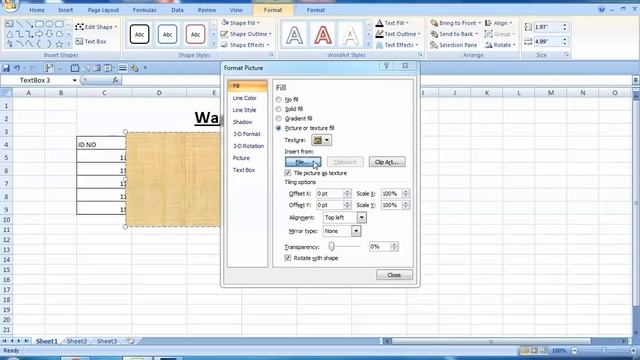Click the File... insert button

pyautogui.click(x=303, y=162)
